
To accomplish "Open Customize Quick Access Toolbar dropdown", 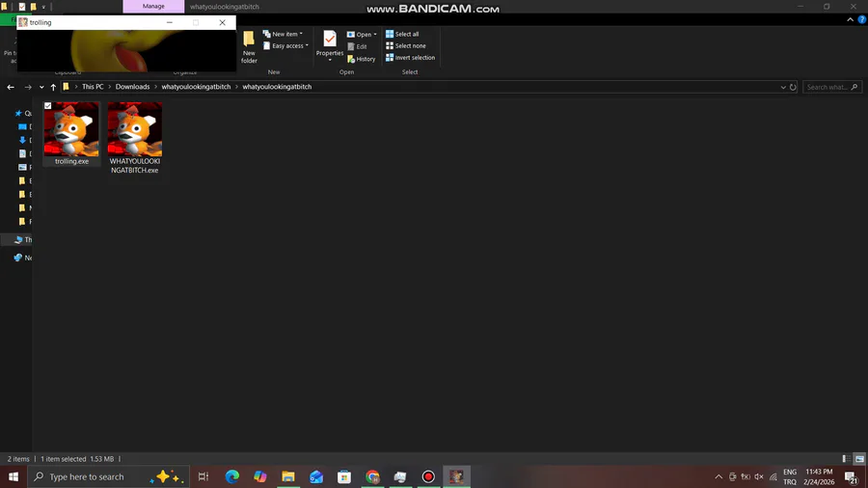I will [43, 7].
